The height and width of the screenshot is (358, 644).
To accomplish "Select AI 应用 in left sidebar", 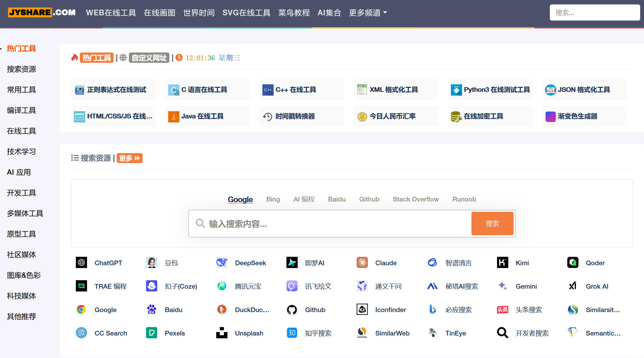I will tap(19, 172).
